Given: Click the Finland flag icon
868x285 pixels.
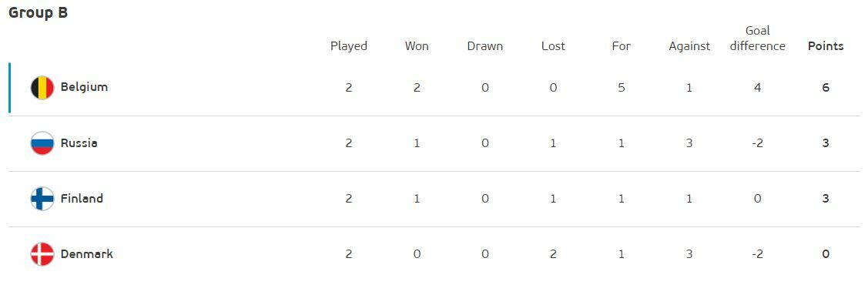Looking at the screenshot, I should [42, 199].
